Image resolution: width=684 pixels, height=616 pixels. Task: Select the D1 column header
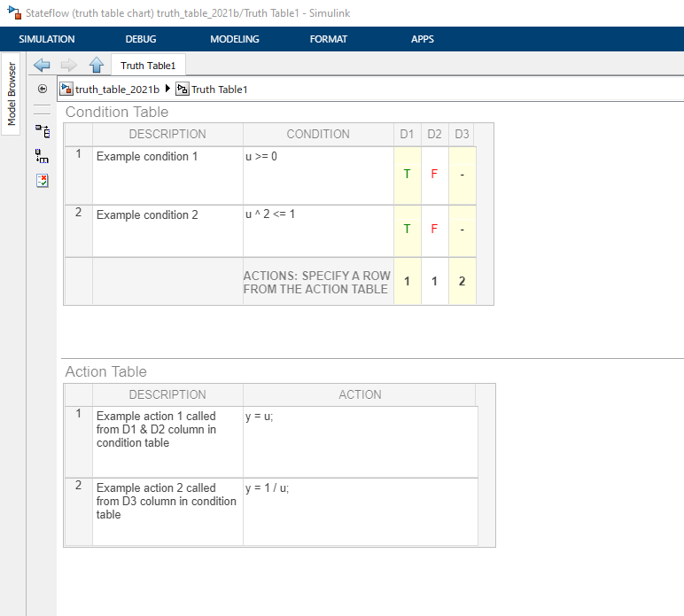(x=407, y=134)
